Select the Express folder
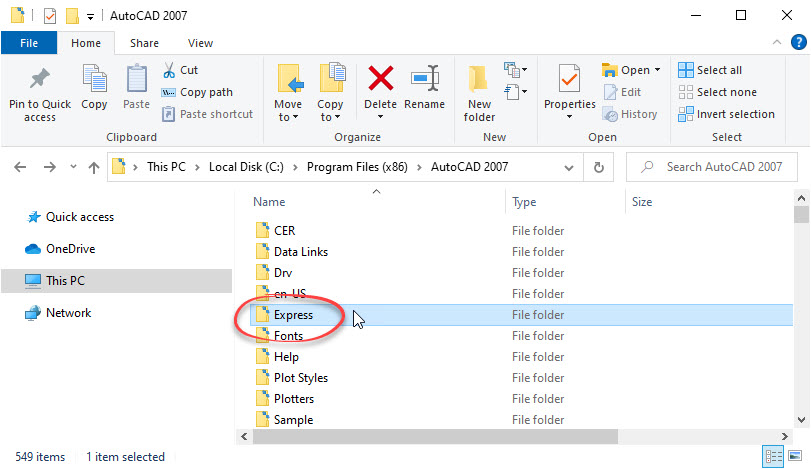811x469 pixels. [521, 315]
